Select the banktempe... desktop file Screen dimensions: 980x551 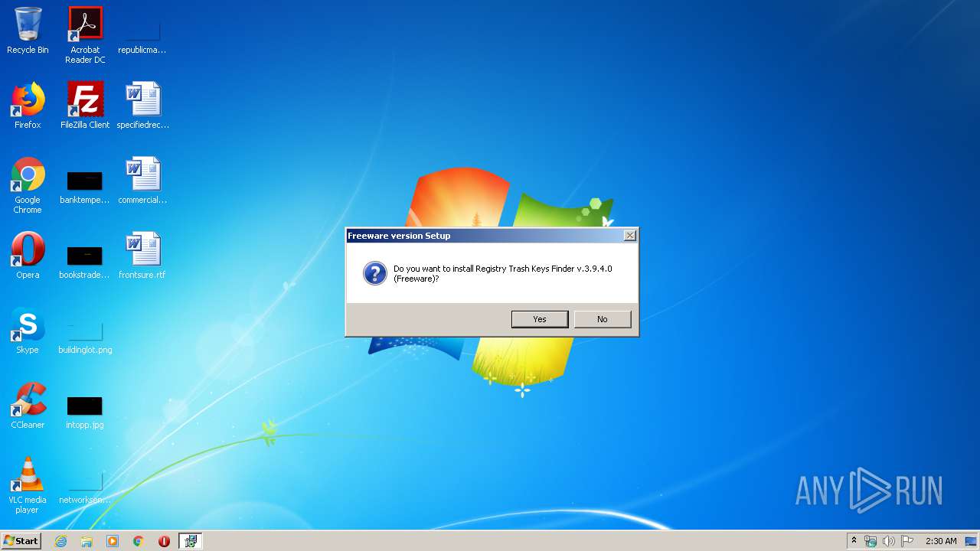click(x=85, y=187)
